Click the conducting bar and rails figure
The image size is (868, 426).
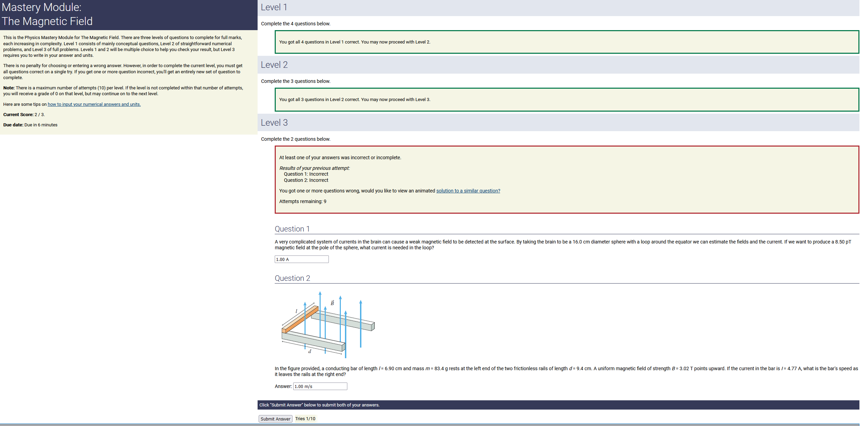[x=327, y=325]
